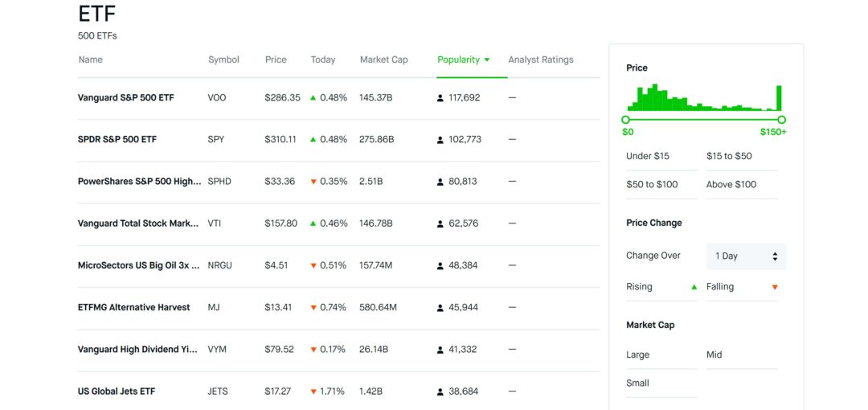Toggle the Rising price change filter

(x=661, y=287)
